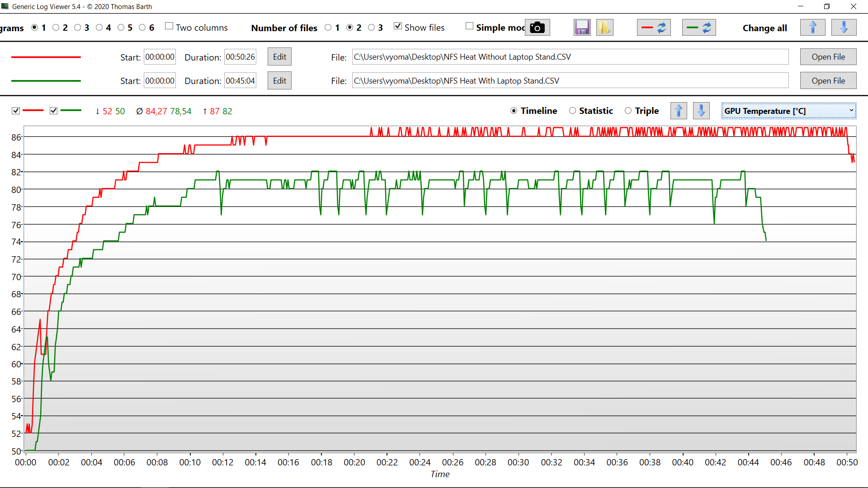Screen dimensions: 868x488
Task: Click the green line color sample in file row
Action: pyautogui.click(x=46, y=81)
